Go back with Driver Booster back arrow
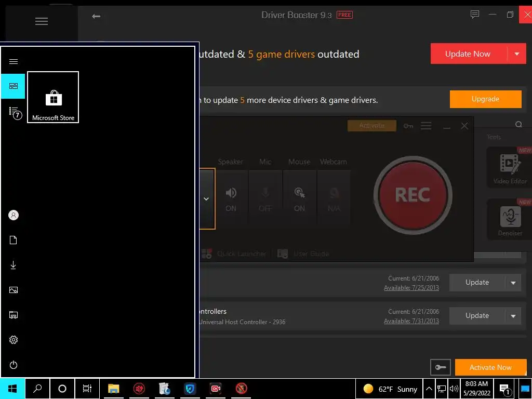Screen dimensions: 532x399 96,16
